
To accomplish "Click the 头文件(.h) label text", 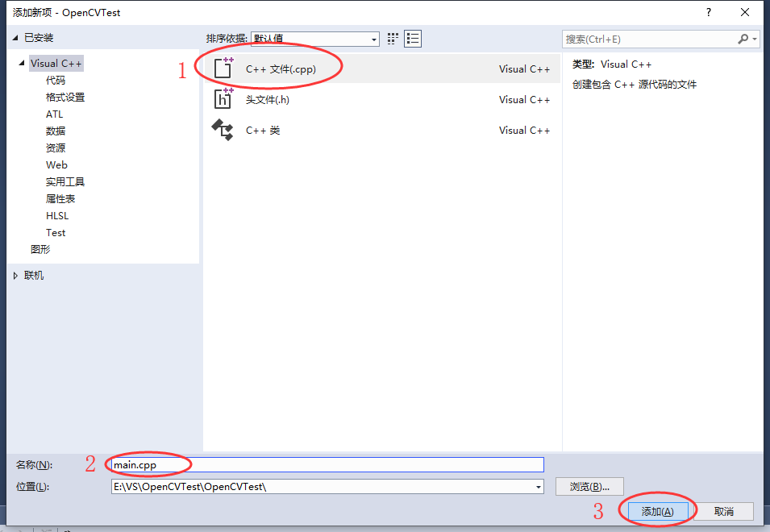I will [x=268, y=100].
